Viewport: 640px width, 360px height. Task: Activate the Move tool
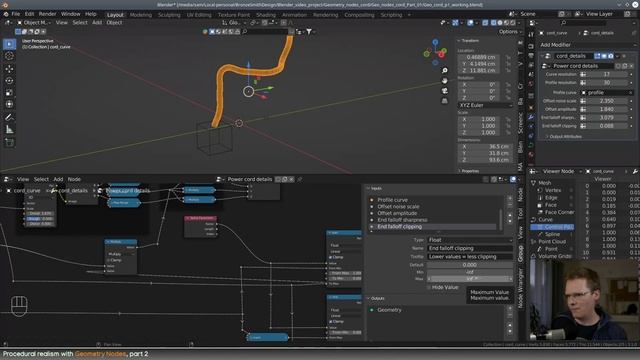(x=9, y=69)
